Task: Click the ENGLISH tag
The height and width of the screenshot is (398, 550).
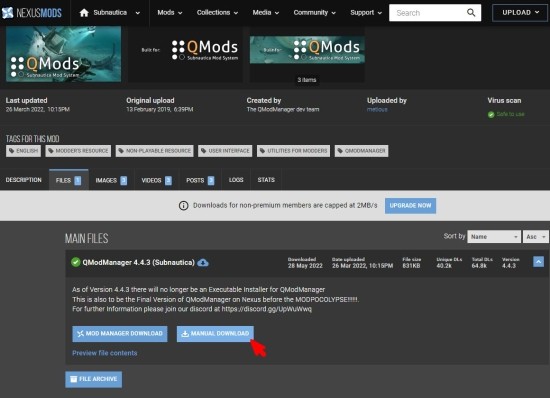Action: (24, 151)
